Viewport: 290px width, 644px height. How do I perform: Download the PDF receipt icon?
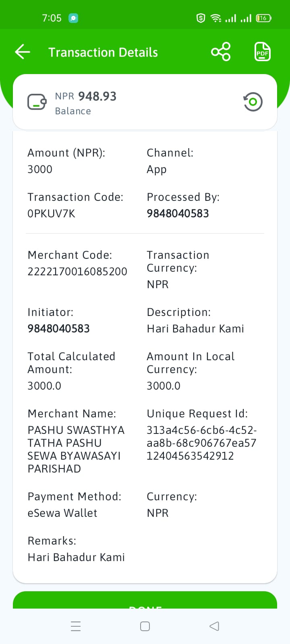click(x=263, y=52)
